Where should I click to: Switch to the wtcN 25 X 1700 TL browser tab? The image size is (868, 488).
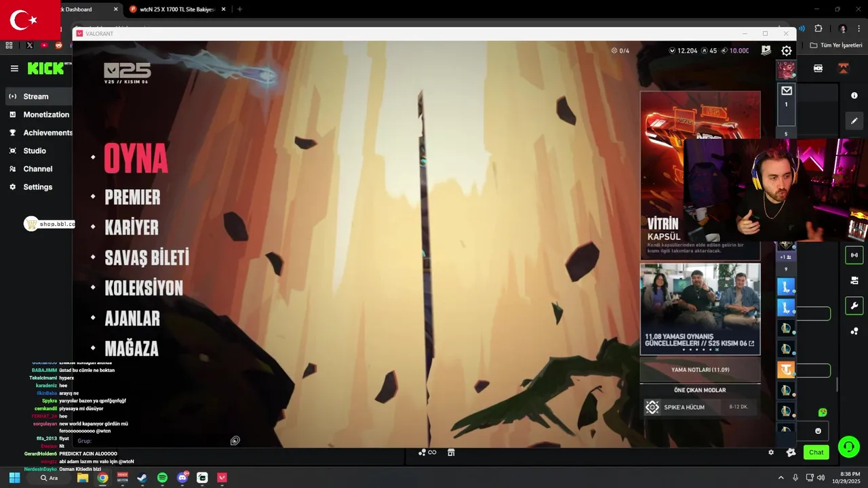[x=178, y=9]
